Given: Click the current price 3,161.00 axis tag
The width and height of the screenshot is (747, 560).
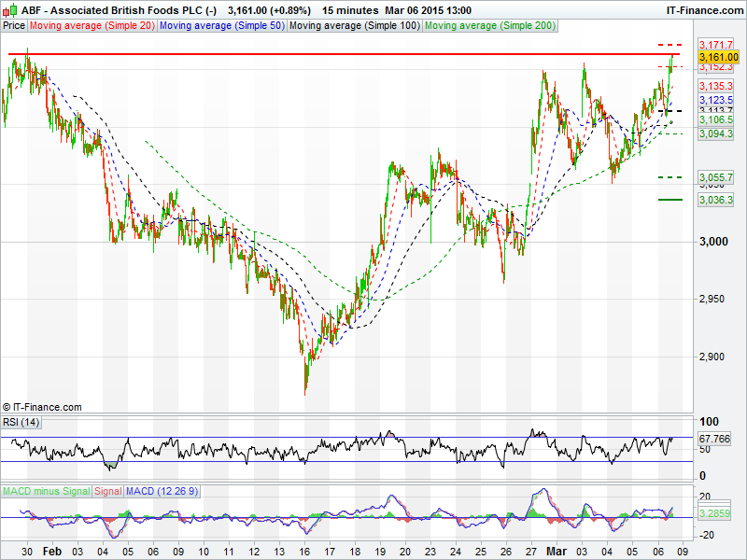Looking at the screenshot, I should (x=717, y=57).
